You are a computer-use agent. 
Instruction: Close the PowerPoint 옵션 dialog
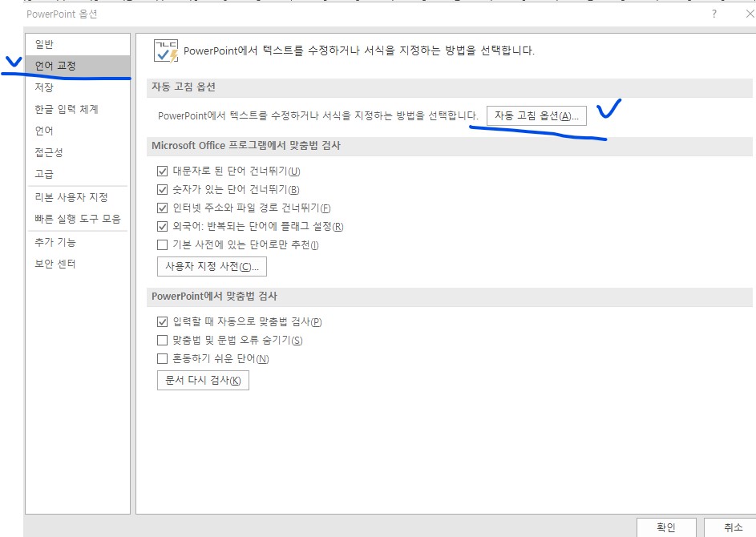(750, 14)
